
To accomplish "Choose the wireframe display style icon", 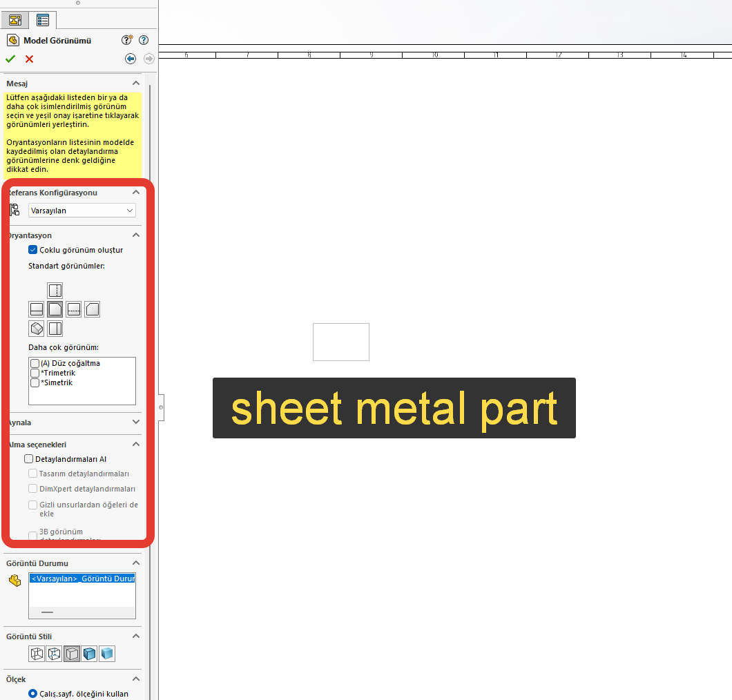I will (x=37, y=654).
